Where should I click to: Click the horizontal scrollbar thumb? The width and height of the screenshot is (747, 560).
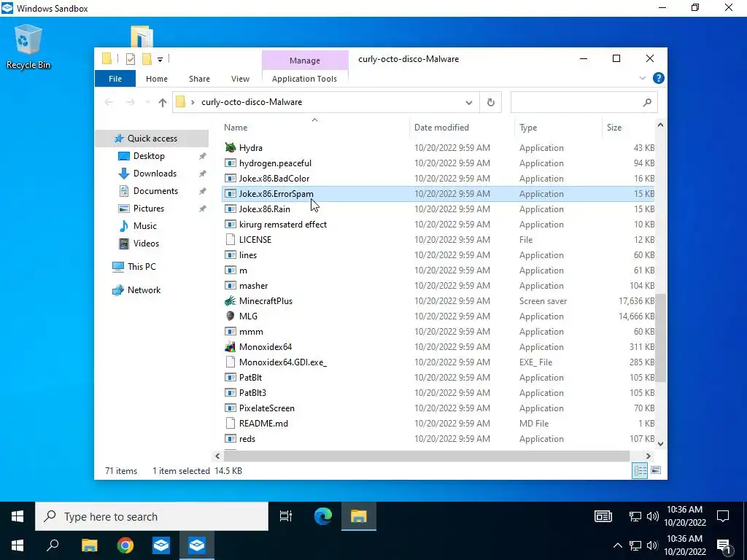coord(426,456)
